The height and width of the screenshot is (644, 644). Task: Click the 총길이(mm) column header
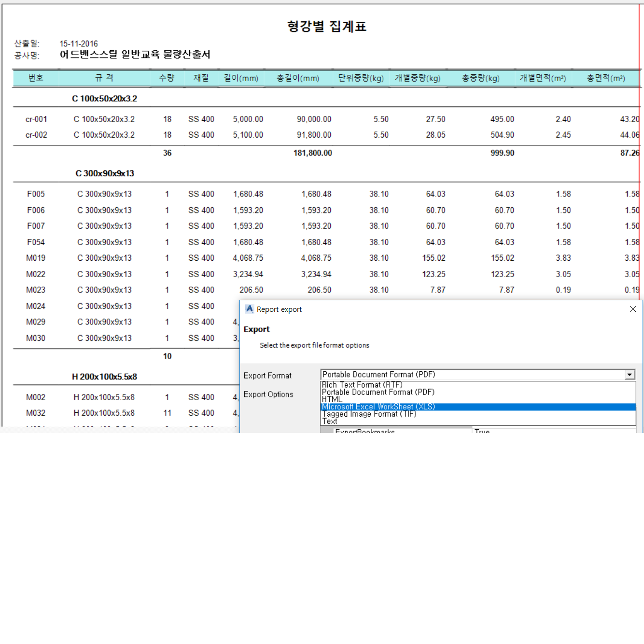click(x=298, y=78)
